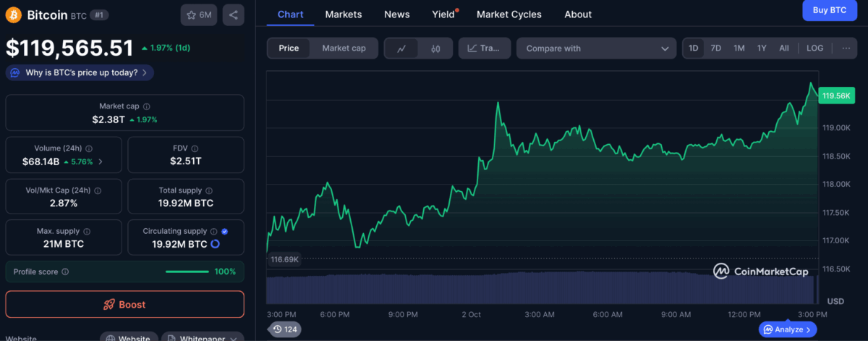Open the Markets tab
Viewport: 868px width, 341px height.
pyautogui.click(x=344, y=14)
